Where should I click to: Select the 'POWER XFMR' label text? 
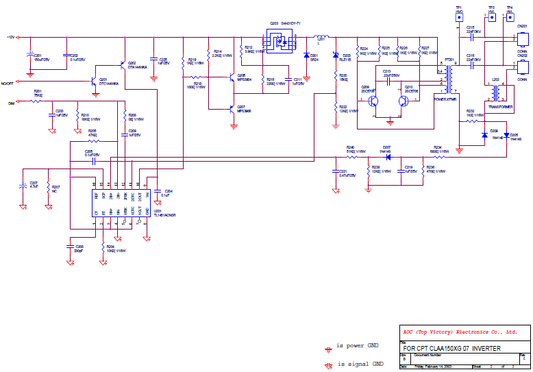[445, 99]
